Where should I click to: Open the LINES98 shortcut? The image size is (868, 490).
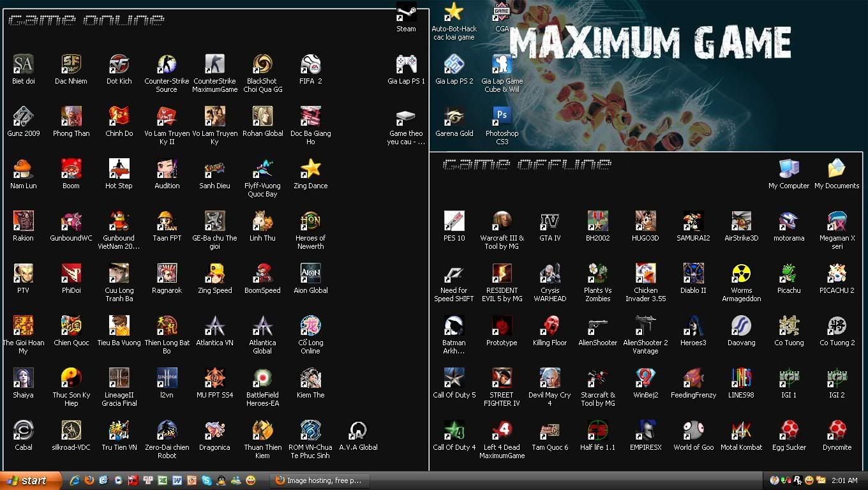741,378
